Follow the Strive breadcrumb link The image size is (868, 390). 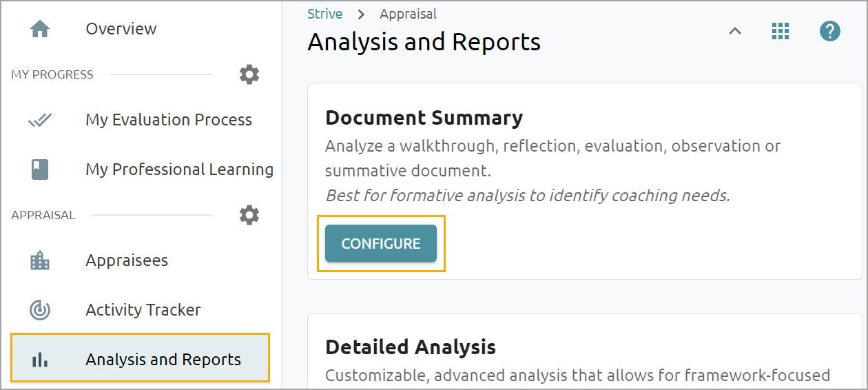point(324,14)
